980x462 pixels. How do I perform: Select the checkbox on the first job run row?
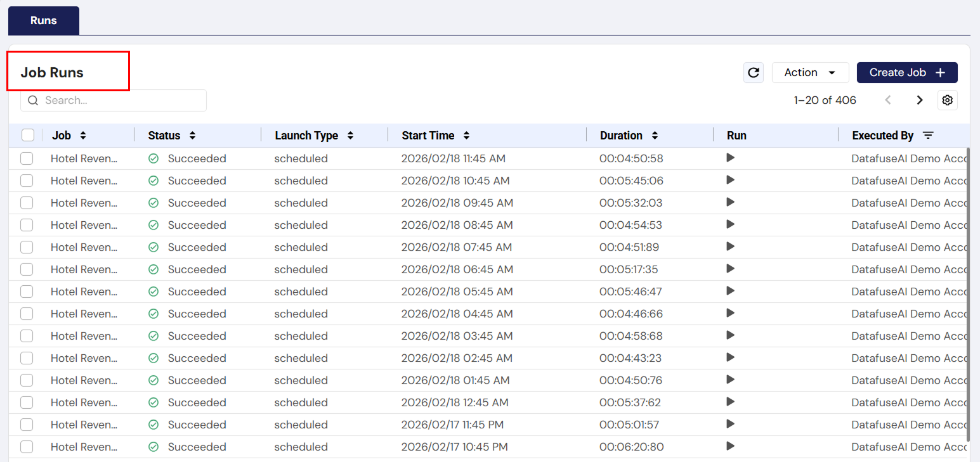click(x=27, y=158)
